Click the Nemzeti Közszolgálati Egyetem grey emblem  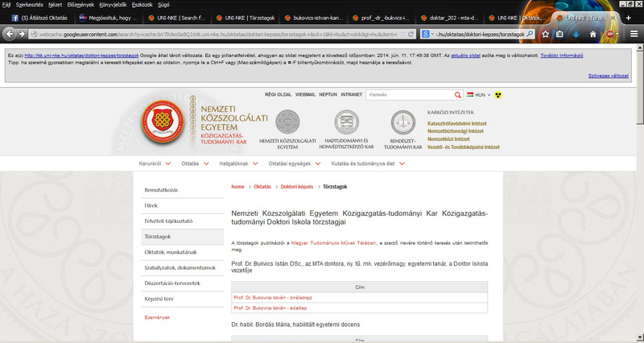tap(287, 122)
